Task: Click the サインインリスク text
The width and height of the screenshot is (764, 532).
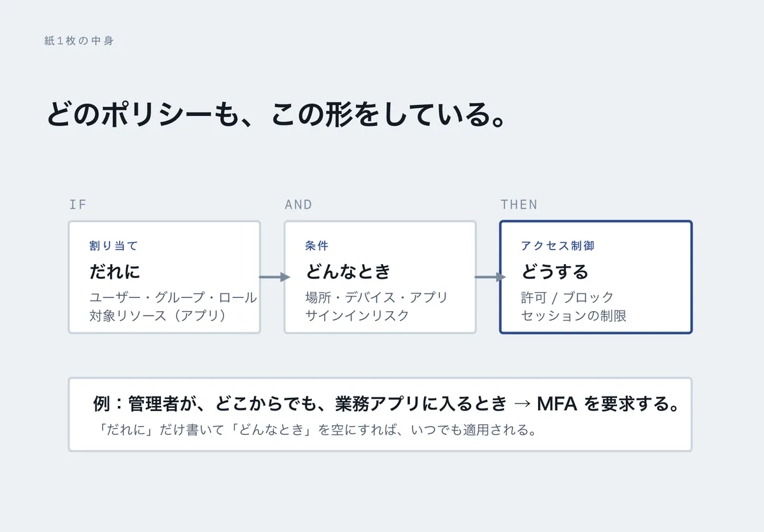Action: coord(357,315)
